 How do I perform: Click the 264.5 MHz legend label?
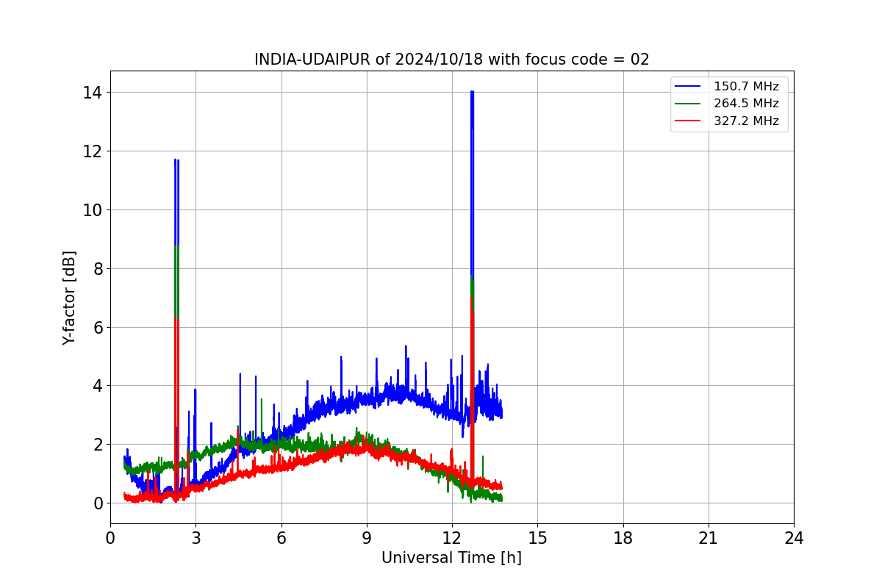tap(746, 104)
